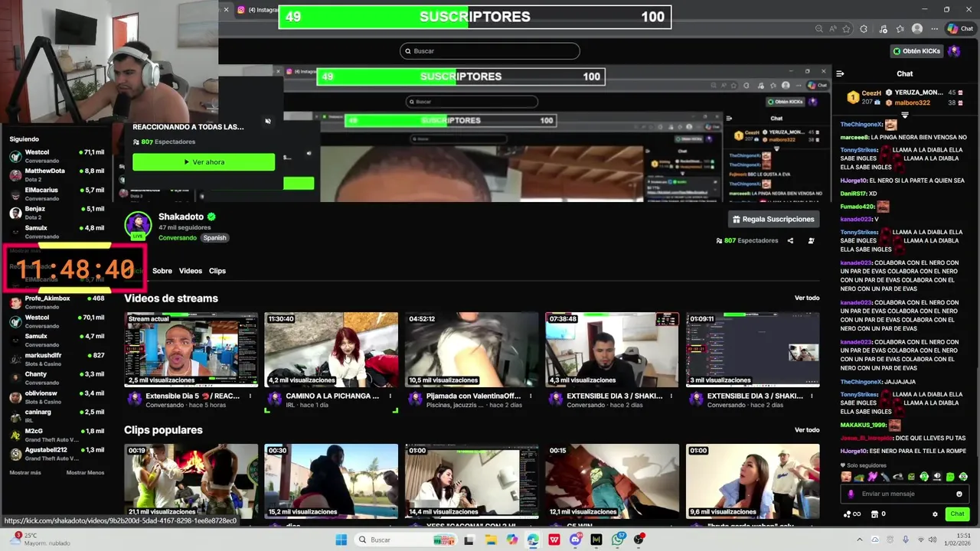The height and width of the screenshot is (551, 980).
Task: Open browser settings three-dot menu
Action: [x=935, y=29]
